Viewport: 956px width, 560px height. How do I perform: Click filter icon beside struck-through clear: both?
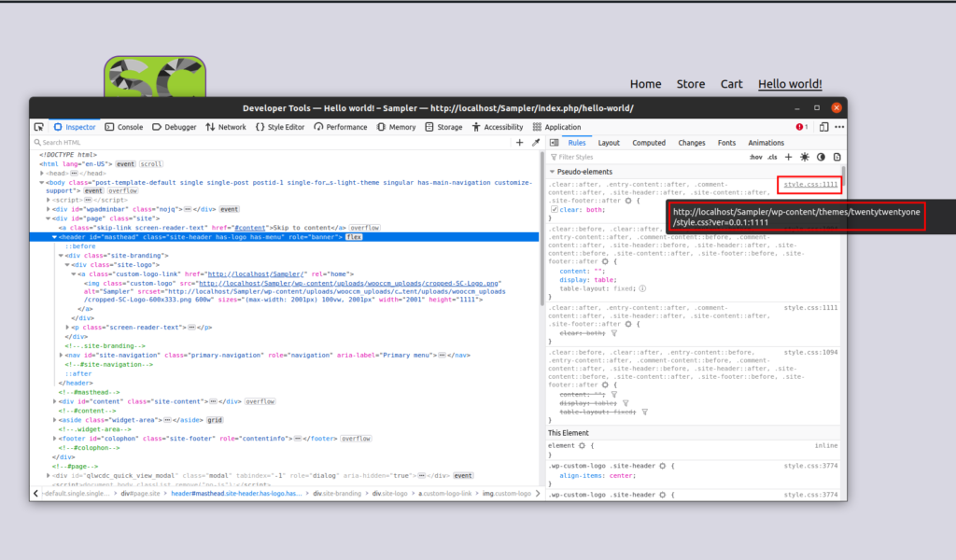coord(614,333)
